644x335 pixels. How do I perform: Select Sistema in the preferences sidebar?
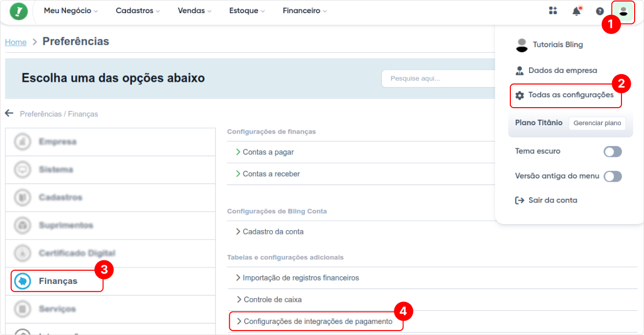click(110, 170)
